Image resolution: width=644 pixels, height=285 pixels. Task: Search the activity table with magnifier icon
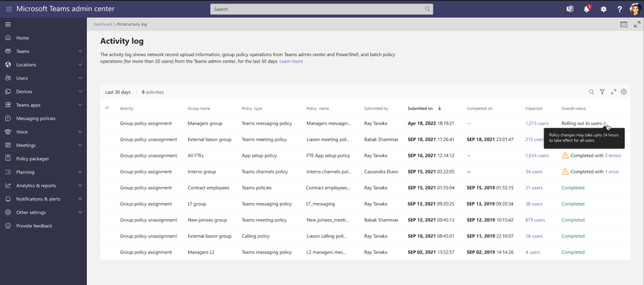(591, 92)
